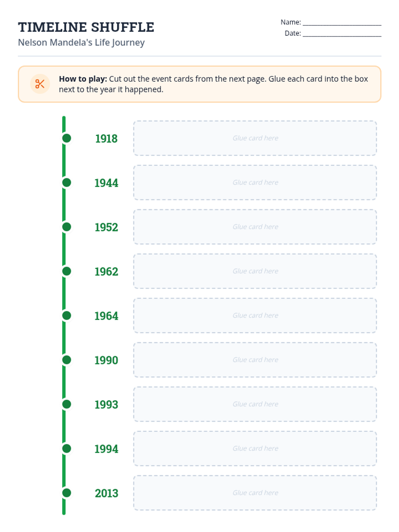The width and height of the screenshot is (399, 532).
Task: Click the bold "How to play:" text
Action: click(x=83, y=79)
